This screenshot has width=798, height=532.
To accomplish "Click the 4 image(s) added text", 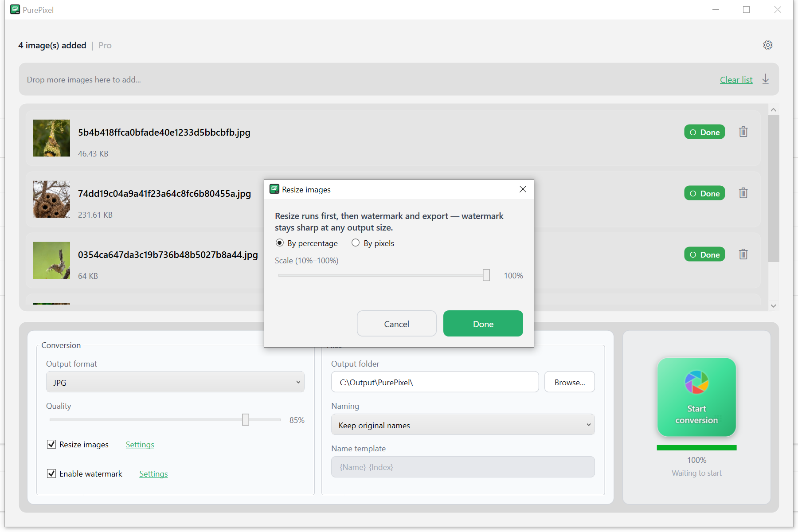I will [52, 45].
